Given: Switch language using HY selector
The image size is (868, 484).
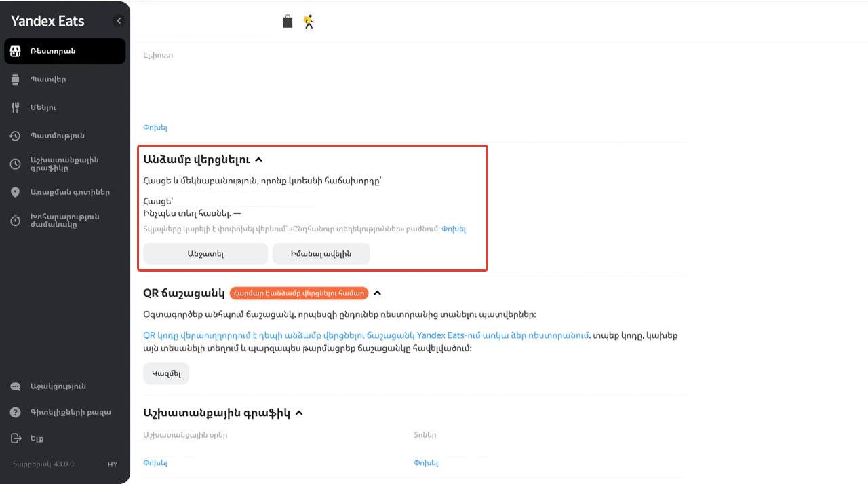Looking at the screenshot, I should [x=112, y=464].
